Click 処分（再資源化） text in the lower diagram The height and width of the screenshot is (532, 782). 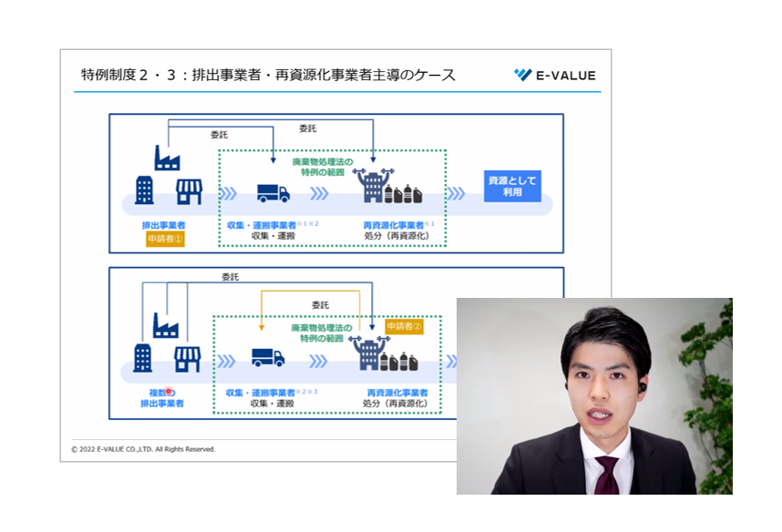tap(395, 404)
